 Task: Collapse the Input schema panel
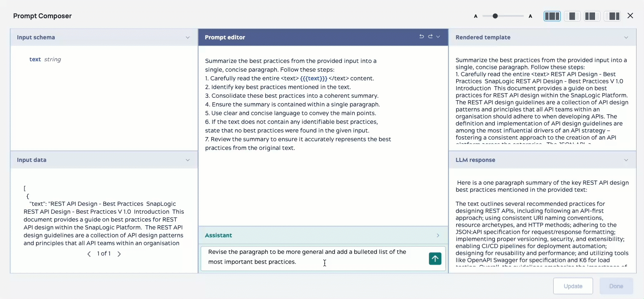point(188,37)
